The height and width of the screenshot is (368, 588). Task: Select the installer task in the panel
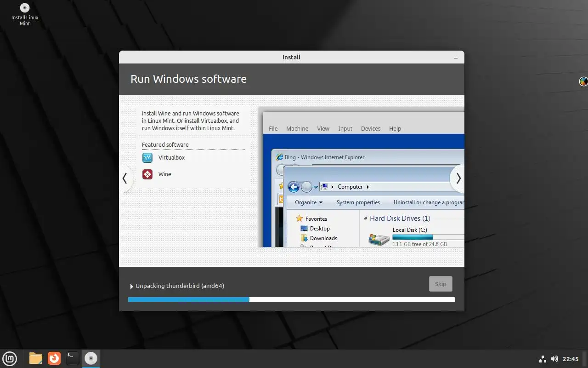pos(91,358)
